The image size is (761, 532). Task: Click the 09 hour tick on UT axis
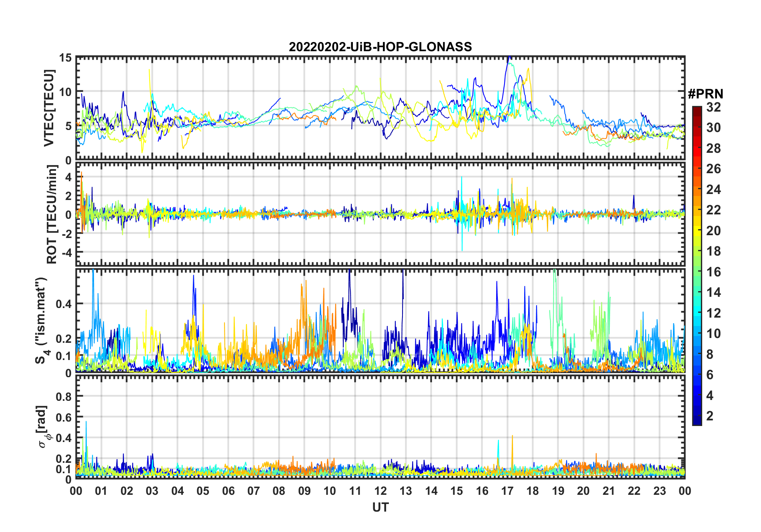point(304,491)
